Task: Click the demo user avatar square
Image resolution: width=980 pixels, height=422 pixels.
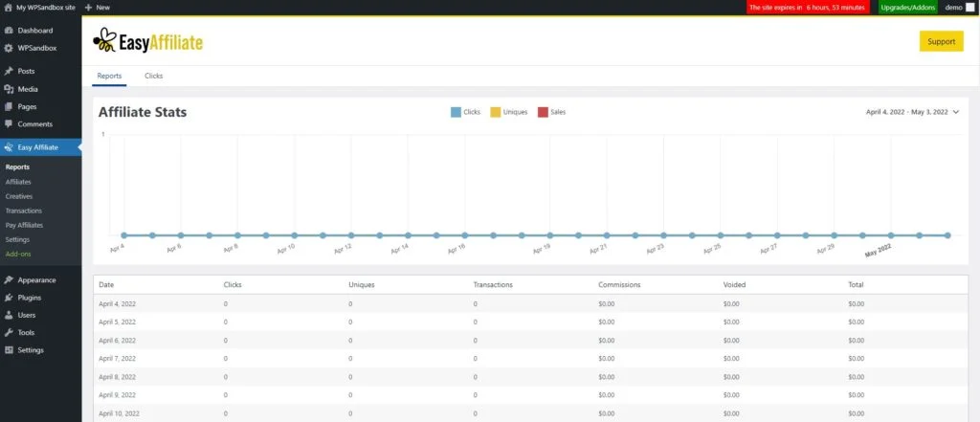Action: pyautogui.click(x=970, y=8)
